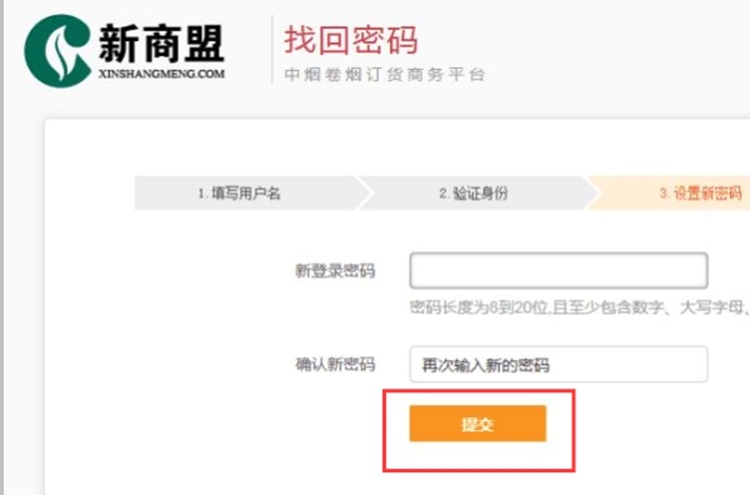Click the 新商盟 brand name text
Image resolution: width=750 pixels, height=495 pixels.
[162, 44]
